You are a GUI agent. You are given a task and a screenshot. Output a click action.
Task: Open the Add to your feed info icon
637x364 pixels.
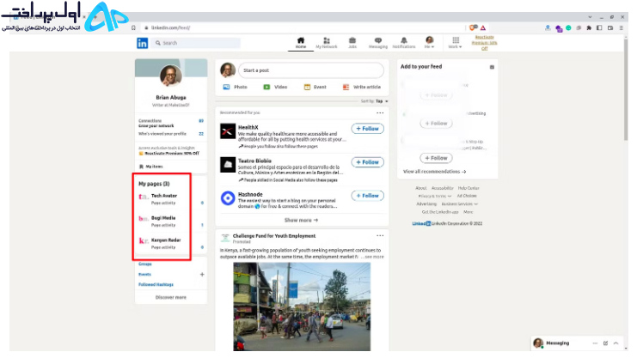pyautogui.click(x=492, y=67)
